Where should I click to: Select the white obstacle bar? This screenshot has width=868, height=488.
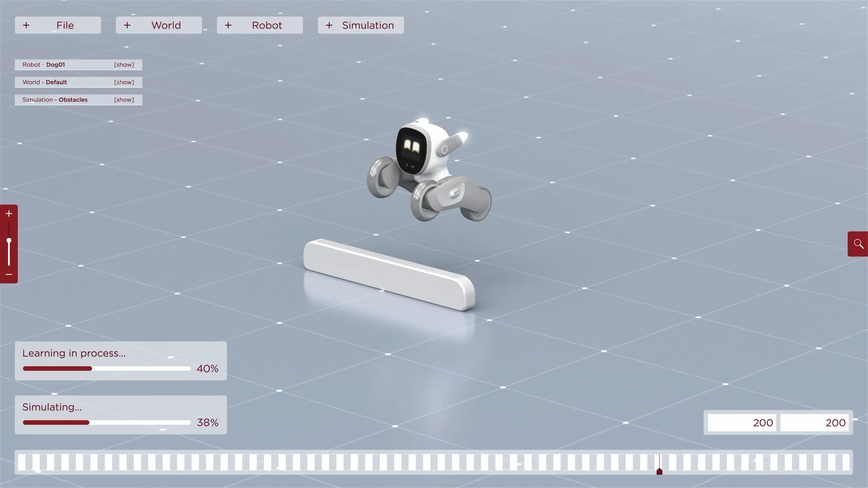point(389,274)
